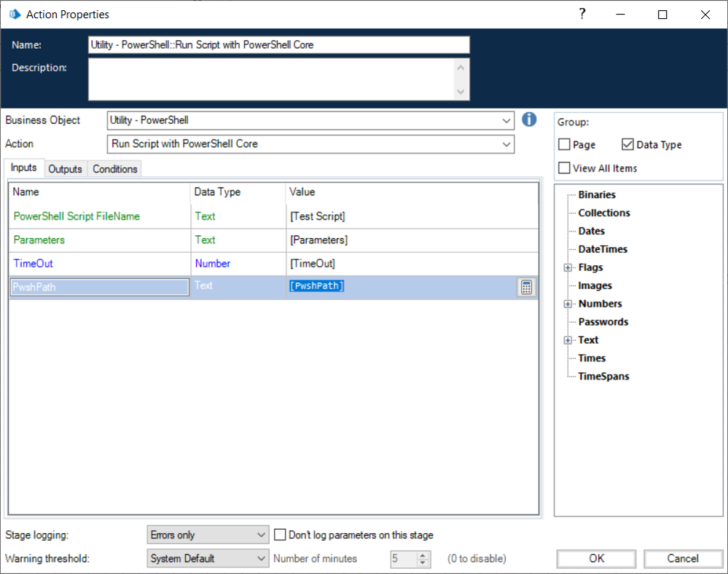Uncheck the Data Type checkbox

point(628,145)
